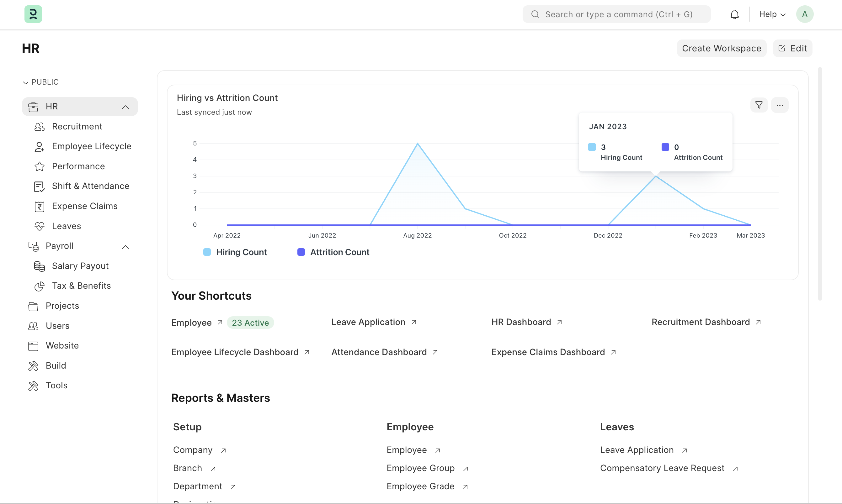
Task: Click the Projects folder icon
Action: click(x=33, y=306)
